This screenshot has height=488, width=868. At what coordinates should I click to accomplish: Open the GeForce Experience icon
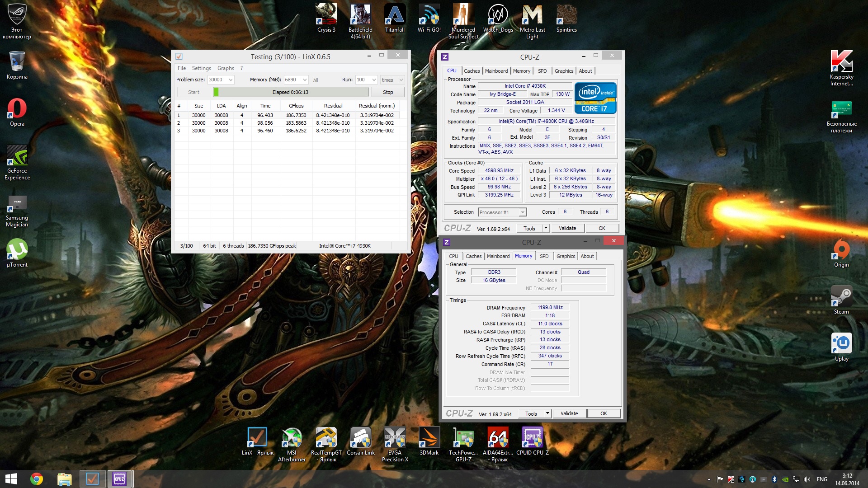17,163
